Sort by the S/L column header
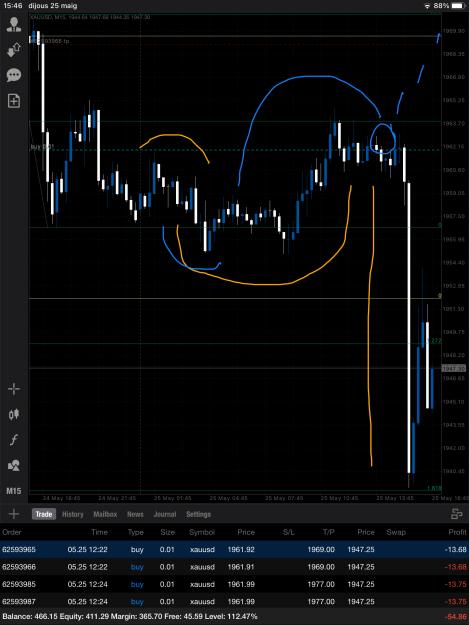 coord(288,532)
